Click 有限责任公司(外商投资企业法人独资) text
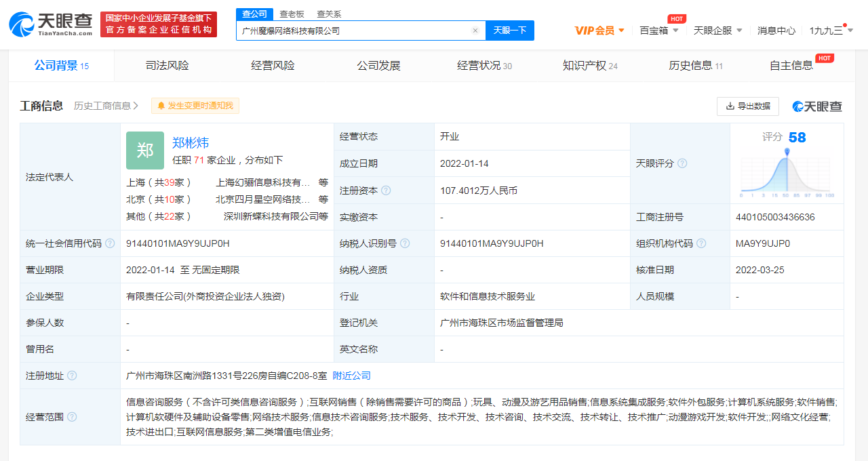 (205, 296)
